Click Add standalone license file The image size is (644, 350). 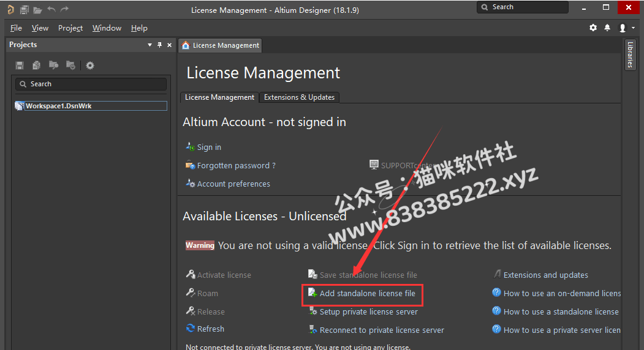point(367,293)
